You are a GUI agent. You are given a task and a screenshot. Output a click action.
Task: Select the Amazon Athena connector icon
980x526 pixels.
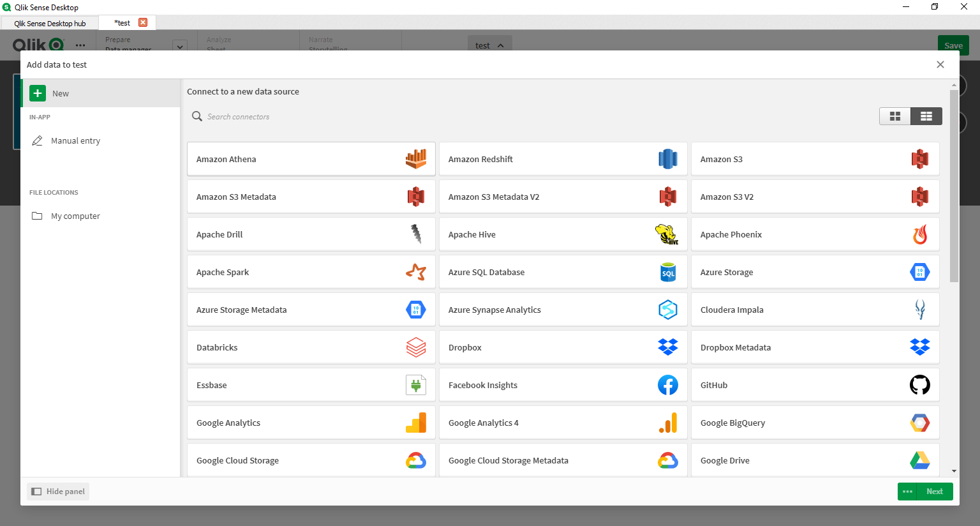(x=416, y=159)
